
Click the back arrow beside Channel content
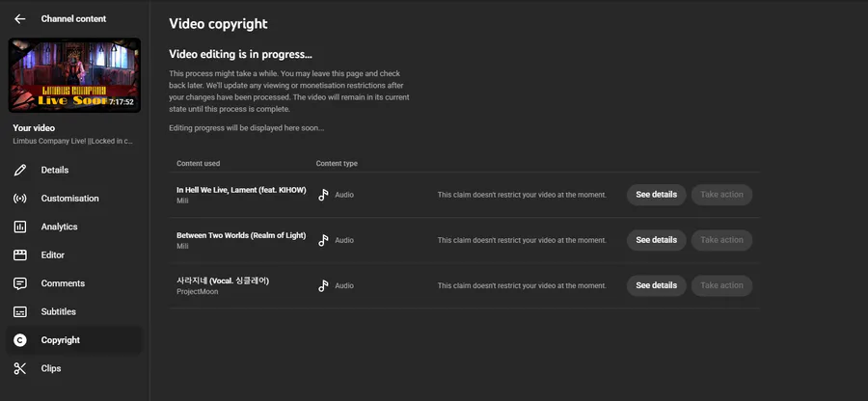(x=20, y=18)
